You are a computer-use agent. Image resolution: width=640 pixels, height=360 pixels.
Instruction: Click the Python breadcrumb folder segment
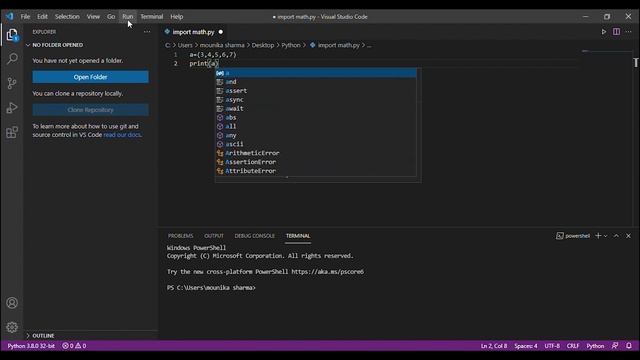(x=291, y=45)
